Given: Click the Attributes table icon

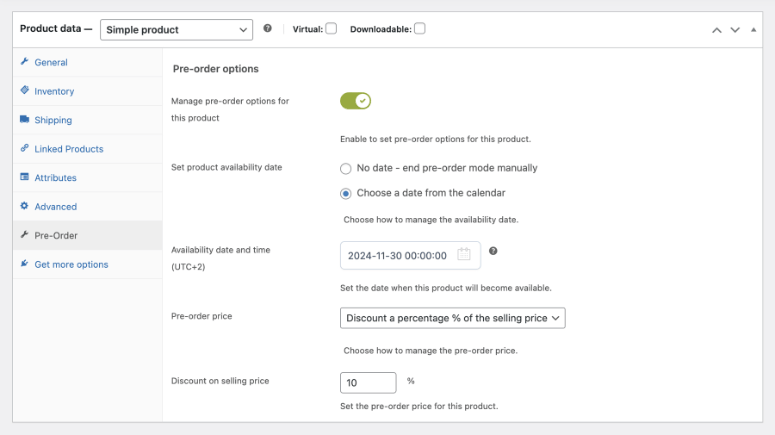Looking at the screenshot, I should coord(24,176).
